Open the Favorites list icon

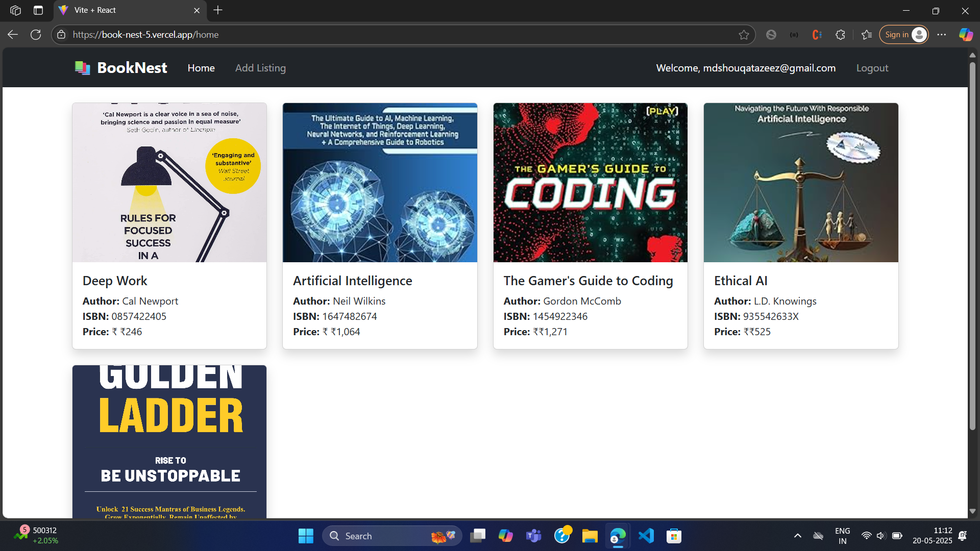pyautogui.click(x=866, y=35)
